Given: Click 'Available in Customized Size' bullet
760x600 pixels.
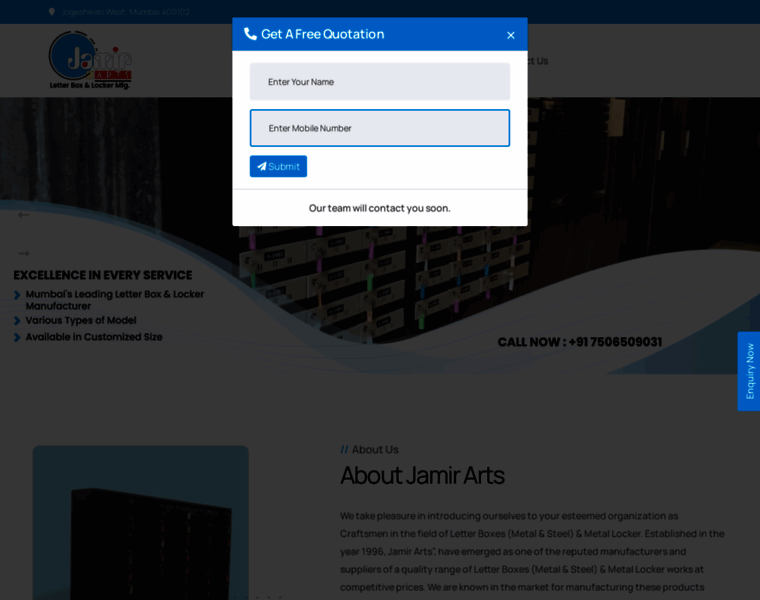Looking at the screenshot, I should [x=94, y=337].
